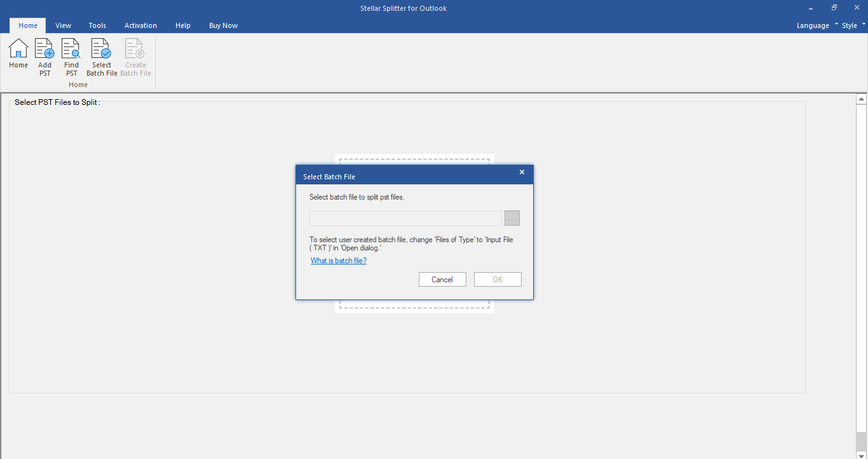Restore down the Stellar Splitter window
868x459 pixels.
834,8
